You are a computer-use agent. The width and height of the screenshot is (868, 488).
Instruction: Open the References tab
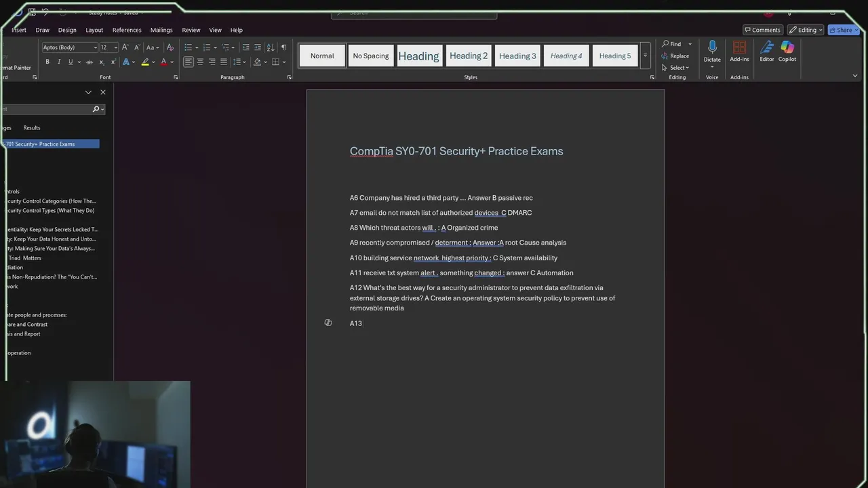pos(127,30)
